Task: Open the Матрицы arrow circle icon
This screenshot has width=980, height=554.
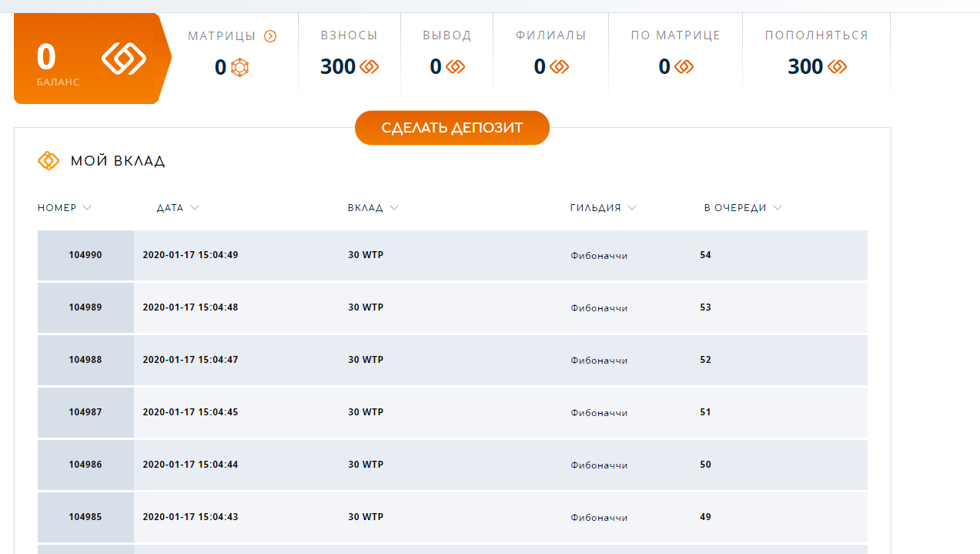Action: (270, 36)
